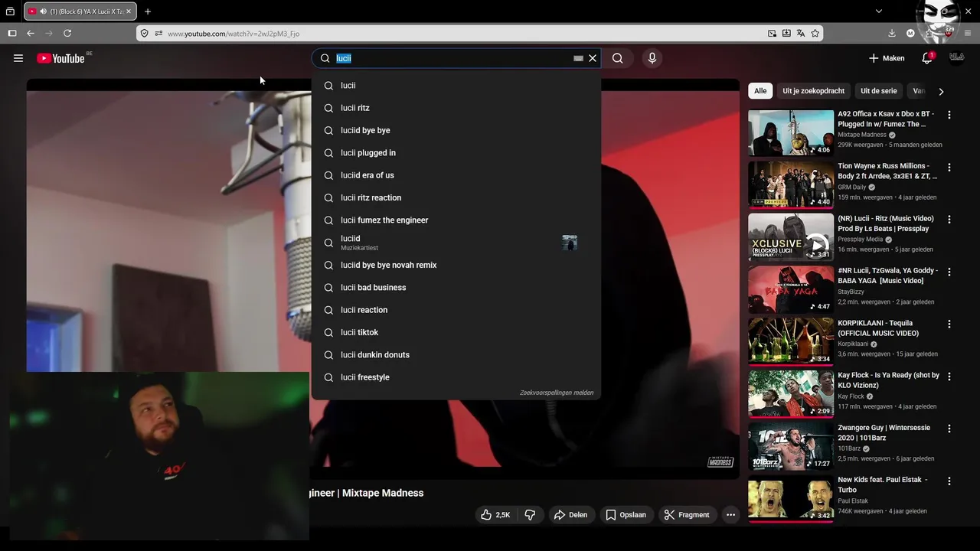This screenshot has width=980, height=551.
Task: Open Kay Flock Is Ya Ready title
Action: (888, 380)
